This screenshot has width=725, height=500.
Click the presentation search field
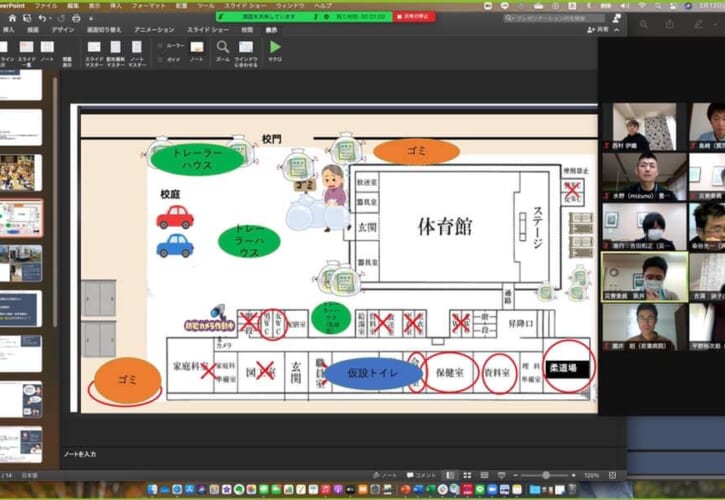click(554, 18)
